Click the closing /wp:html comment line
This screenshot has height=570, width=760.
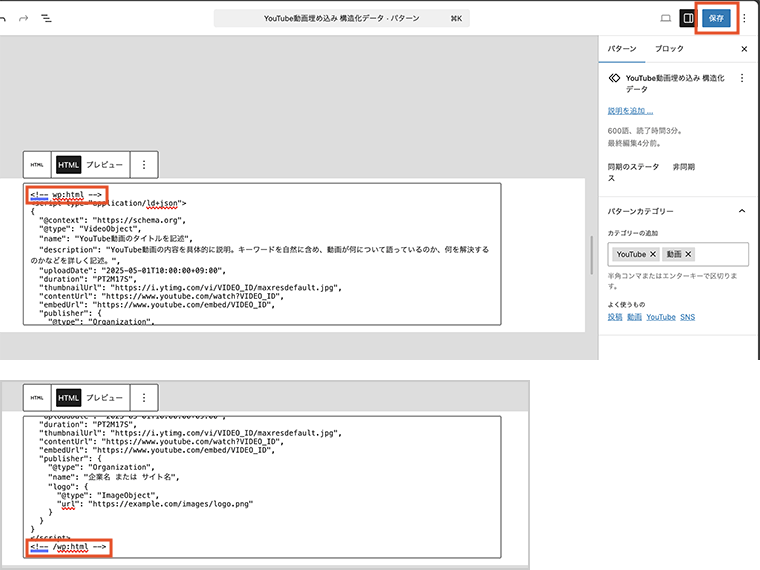tap(68, 547)
